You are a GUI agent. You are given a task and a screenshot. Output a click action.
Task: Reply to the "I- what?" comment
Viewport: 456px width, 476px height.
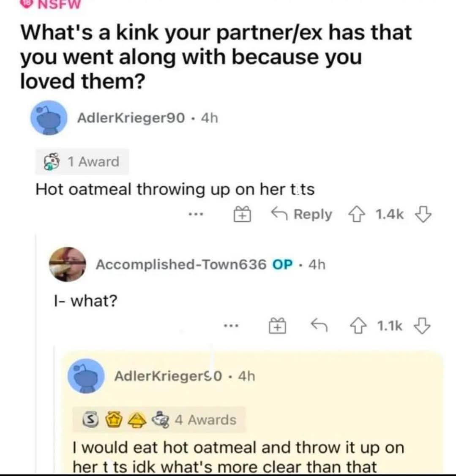pyautogui.click(x=319, y=326)
